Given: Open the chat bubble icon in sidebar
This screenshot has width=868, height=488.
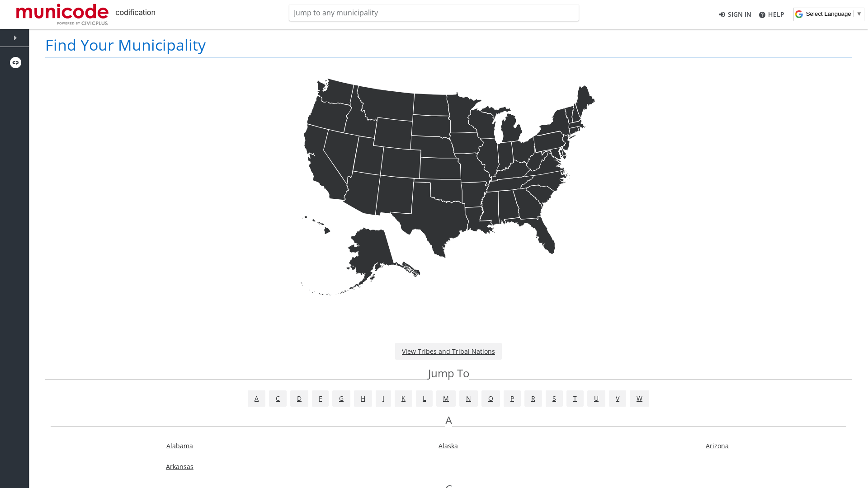Looking at the screenshot, I should pyautogui.click(x=15, y=62).
